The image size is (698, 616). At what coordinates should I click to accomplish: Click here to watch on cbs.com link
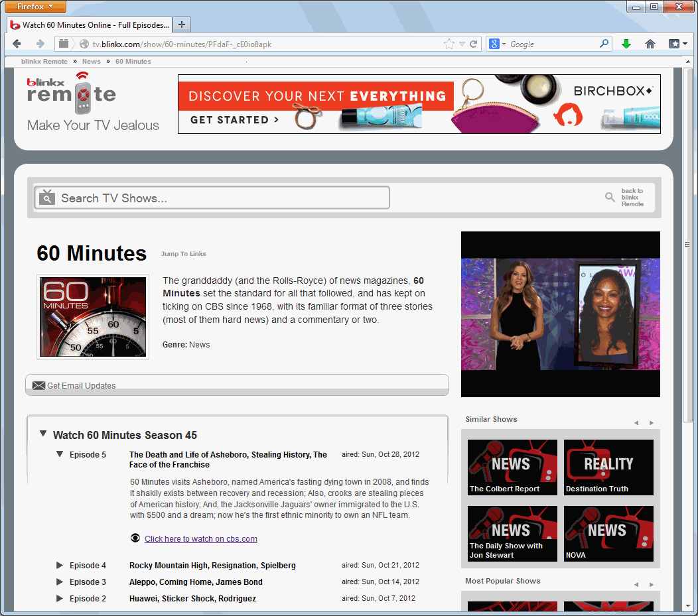[201, 538]
